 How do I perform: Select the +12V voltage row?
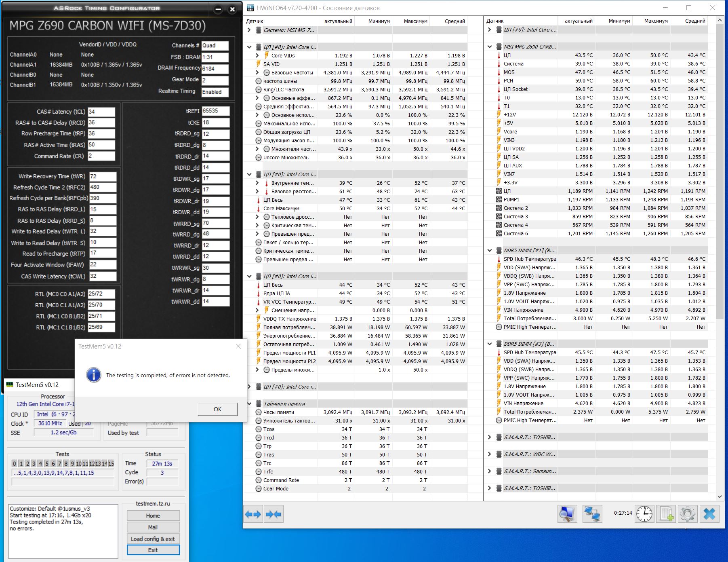[x=596, y=114]
